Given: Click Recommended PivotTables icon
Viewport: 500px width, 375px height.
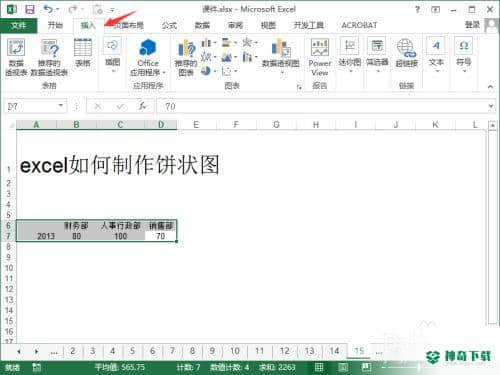Looking at the screenshot, I should pos(49,57).
